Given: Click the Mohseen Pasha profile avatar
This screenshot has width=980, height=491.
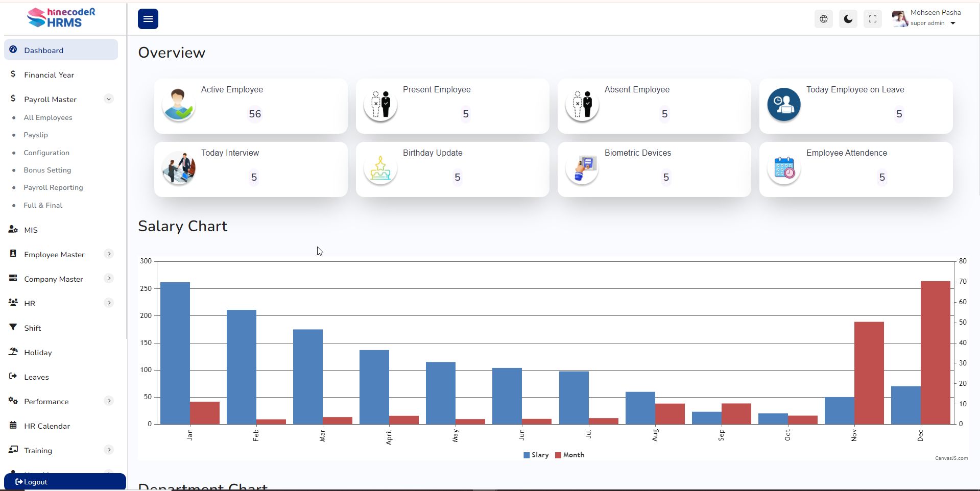Looking at the screenshot, I should [899, 18].
